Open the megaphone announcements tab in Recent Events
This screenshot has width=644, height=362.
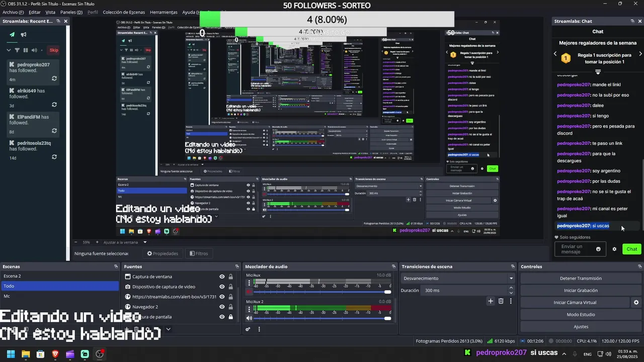[24, 35]
